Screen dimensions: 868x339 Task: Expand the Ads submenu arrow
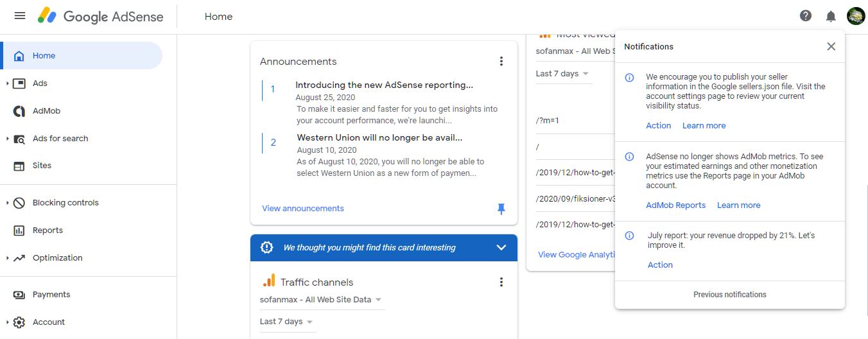coord(7,83)
